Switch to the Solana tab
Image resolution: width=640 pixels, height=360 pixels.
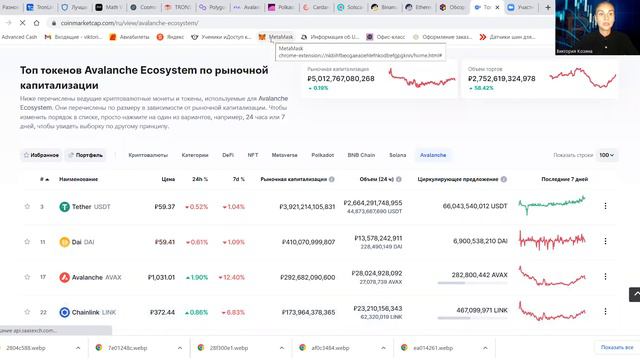[398, 155]
